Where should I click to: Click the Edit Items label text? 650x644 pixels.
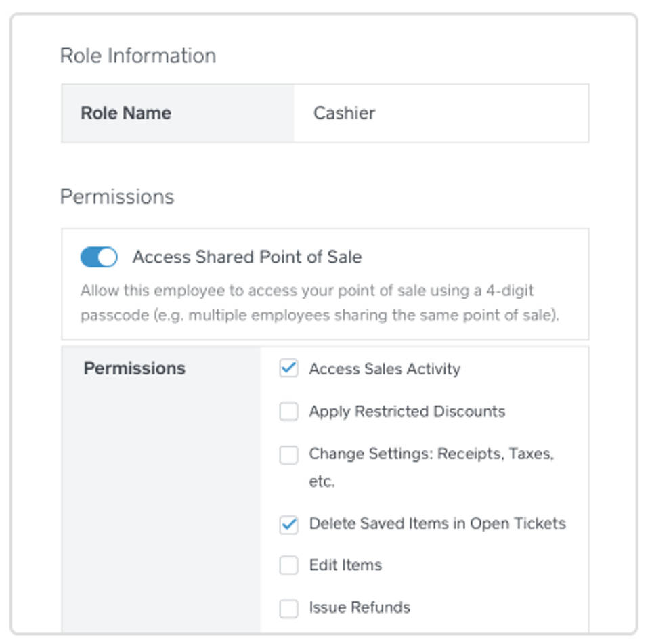coord(345,565)
